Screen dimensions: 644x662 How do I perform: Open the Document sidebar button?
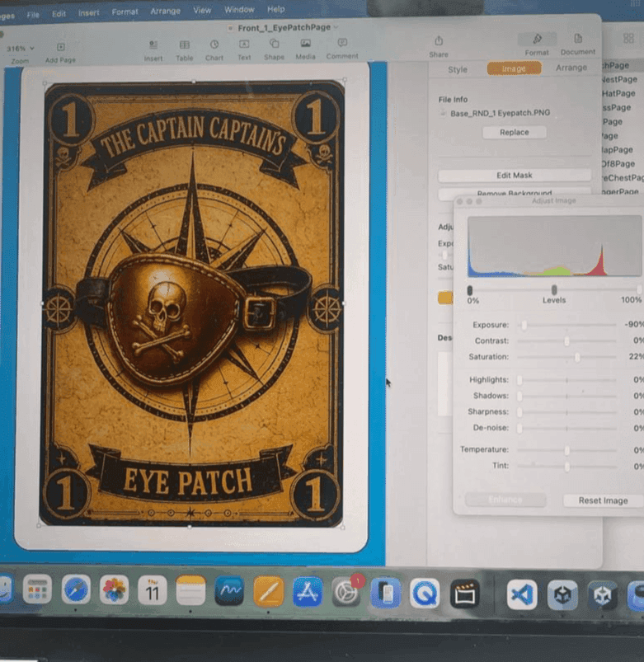pyautogui.click(x=578, y=39)
